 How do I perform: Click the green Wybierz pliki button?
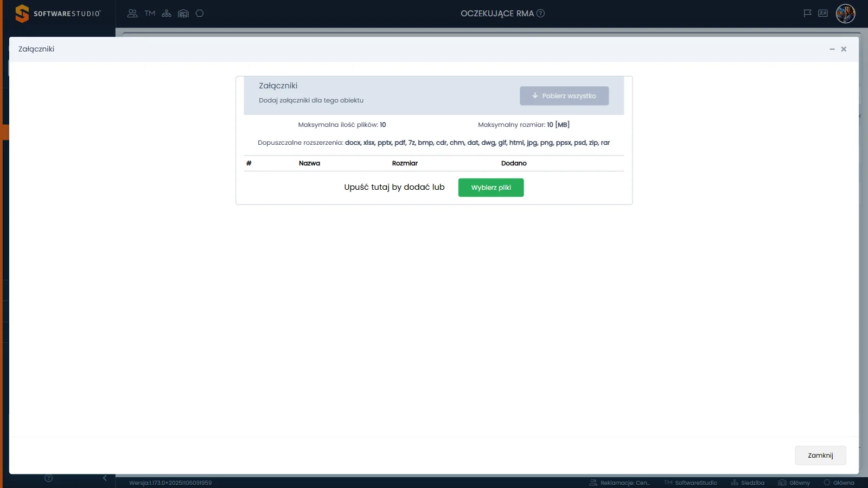click(x=491, y=188)
